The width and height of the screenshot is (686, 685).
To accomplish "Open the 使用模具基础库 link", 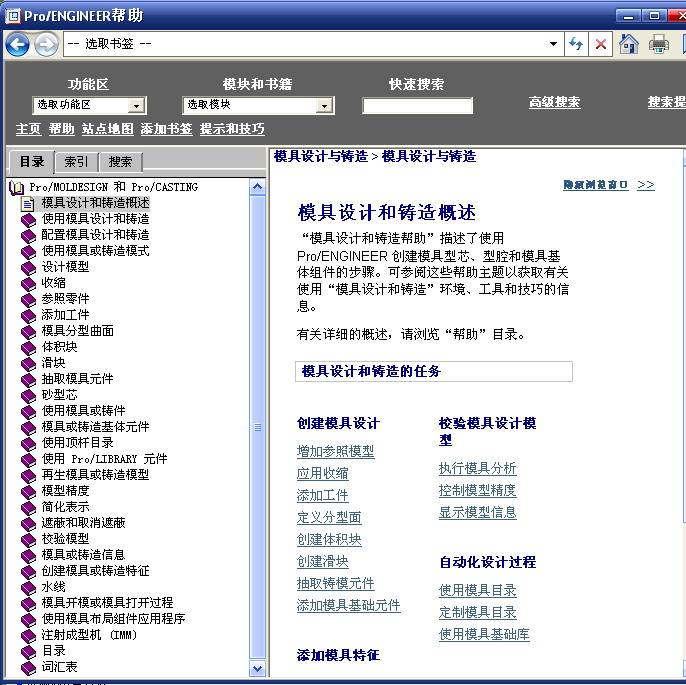I will tap(484, 634).
